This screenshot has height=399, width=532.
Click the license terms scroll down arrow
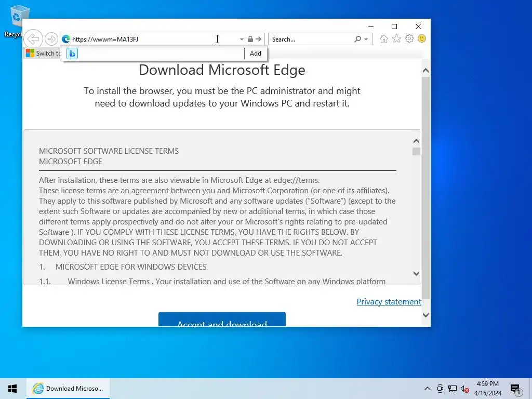(x=416, y=273)
